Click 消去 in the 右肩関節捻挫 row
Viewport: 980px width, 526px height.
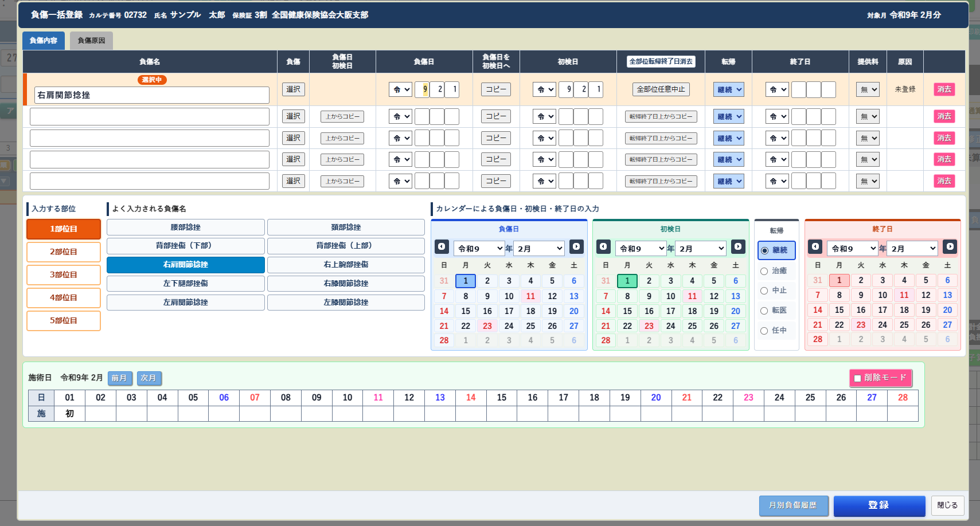pyautogui.click(x=944, y=89)
